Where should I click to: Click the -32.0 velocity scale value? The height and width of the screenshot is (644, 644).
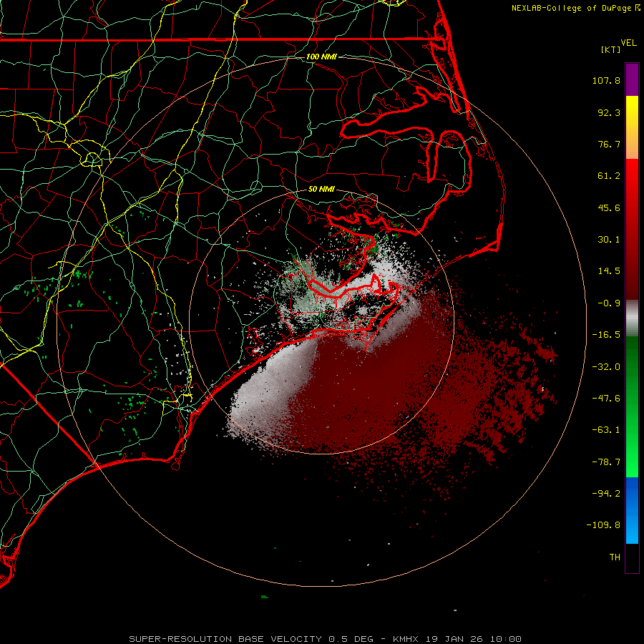(606, 367)
